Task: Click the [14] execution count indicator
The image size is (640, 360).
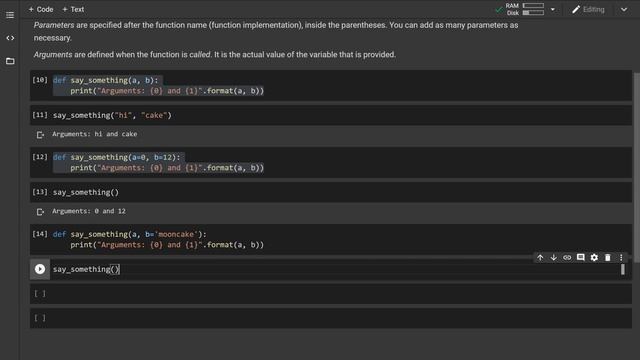Action: click(40, 234)
